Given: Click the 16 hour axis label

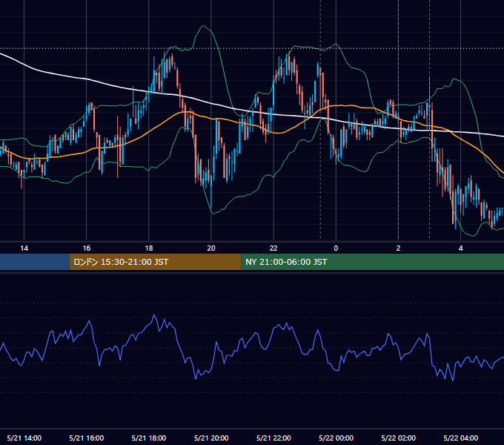Looking at the screenshot, I should click(87, 248).
